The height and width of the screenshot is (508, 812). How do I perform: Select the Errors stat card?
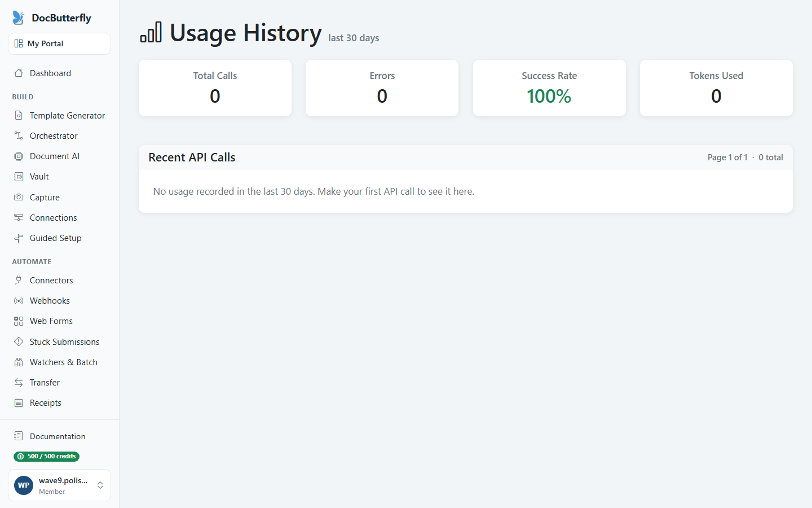[382, 88]
